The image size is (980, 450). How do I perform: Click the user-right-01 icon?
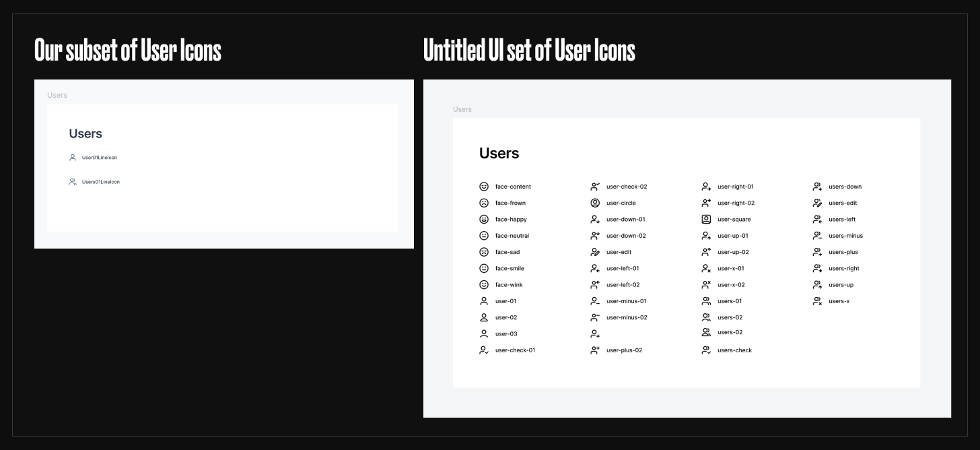point(706,187)
